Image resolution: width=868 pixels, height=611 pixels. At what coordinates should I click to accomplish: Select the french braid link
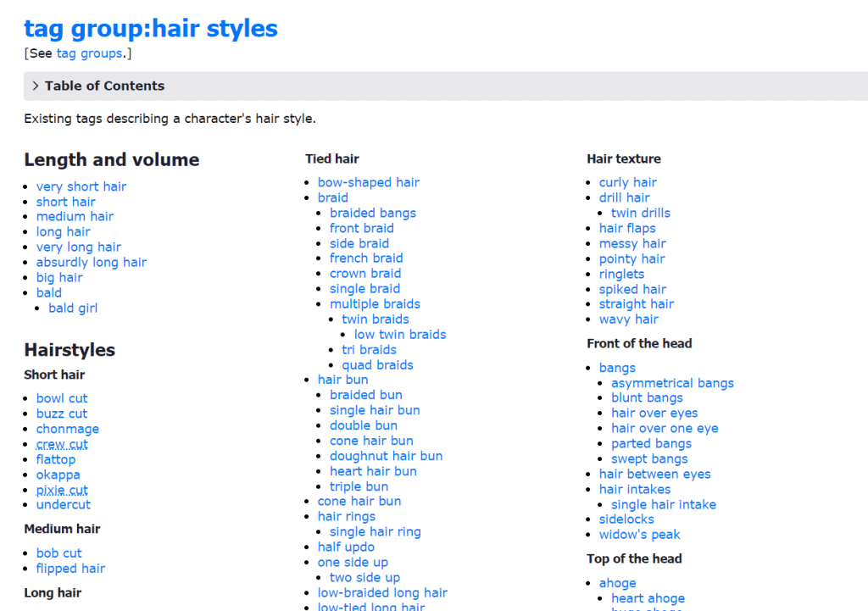366,258
